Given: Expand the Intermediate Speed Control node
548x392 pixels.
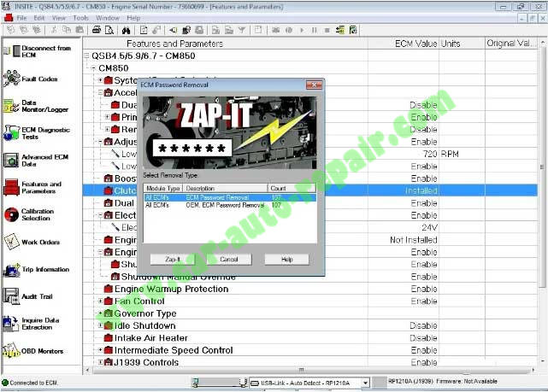Looking at the screenshot, I should tap(100, 350).
